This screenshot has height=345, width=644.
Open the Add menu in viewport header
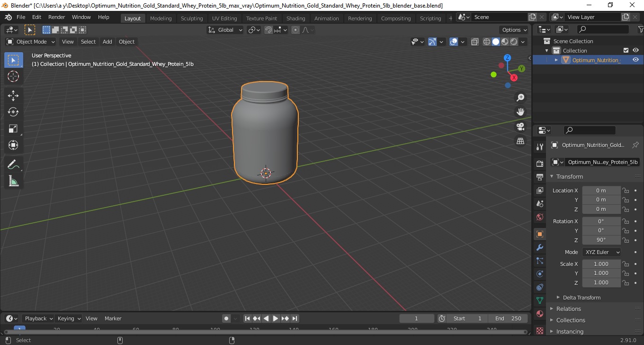coord(107,42)
